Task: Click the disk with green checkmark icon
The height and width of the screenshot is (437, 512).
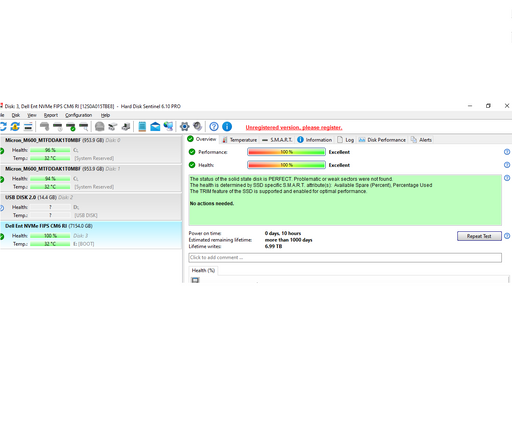Action: (70, 127)
